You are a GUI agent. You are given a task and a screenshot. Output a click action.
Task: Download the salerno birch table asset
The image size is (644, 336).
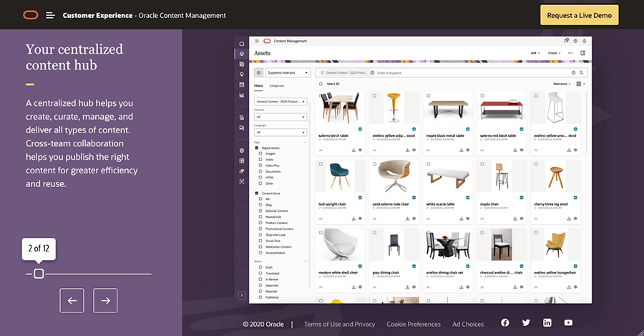tap(353, 150)
